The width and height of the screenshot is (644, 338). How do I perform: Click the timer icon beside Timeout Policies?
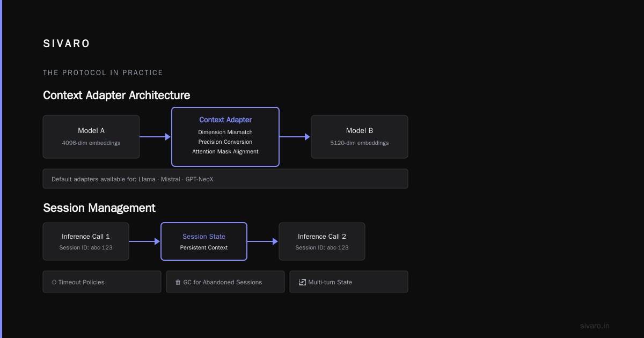pyautogui.click(x=54, y=282)
